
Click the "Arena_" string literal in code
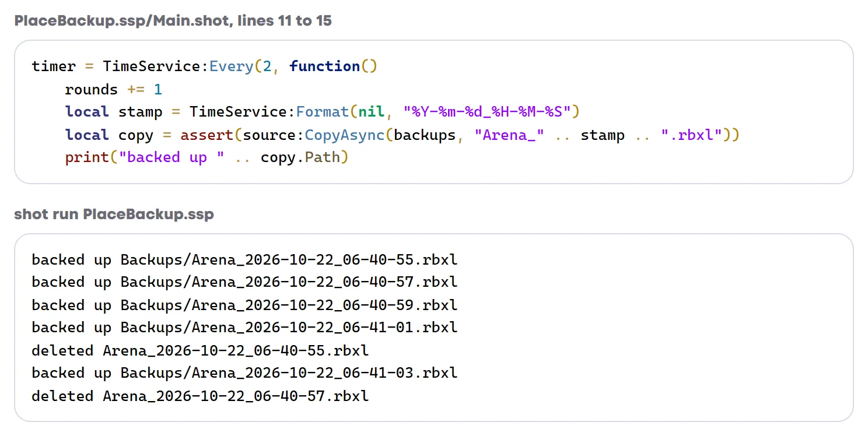tap(509, 135)
